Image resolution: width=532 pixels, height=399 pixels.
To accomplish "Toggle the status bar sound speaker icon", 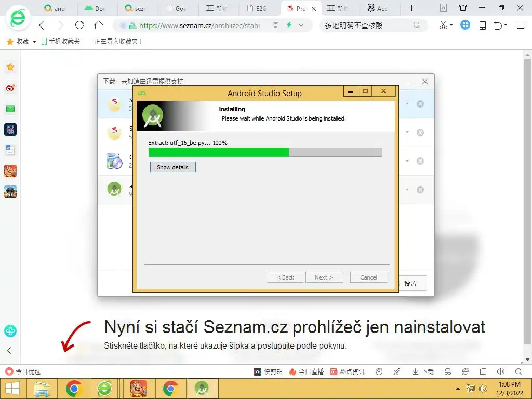I will tap(500, 371).
